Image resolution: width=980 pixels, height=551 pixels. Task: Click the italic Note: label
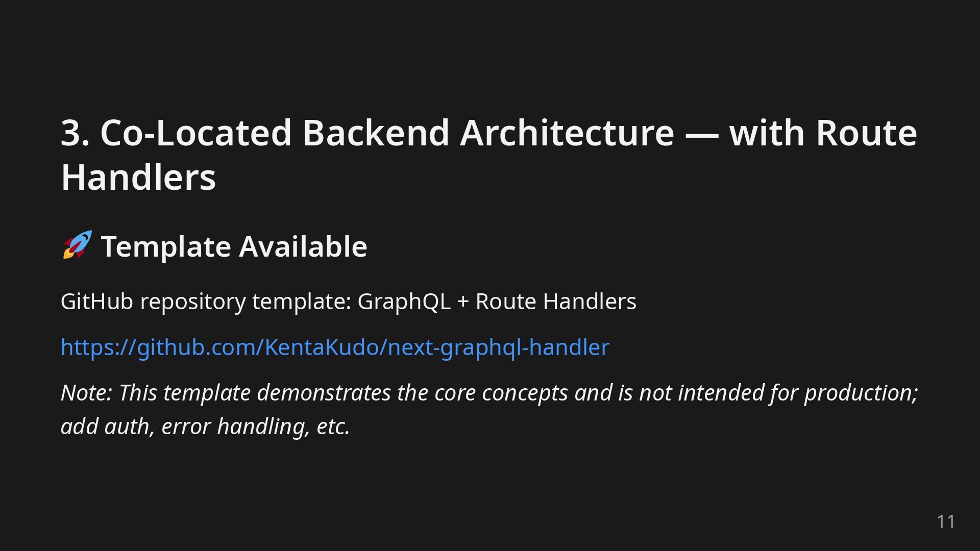86,393
